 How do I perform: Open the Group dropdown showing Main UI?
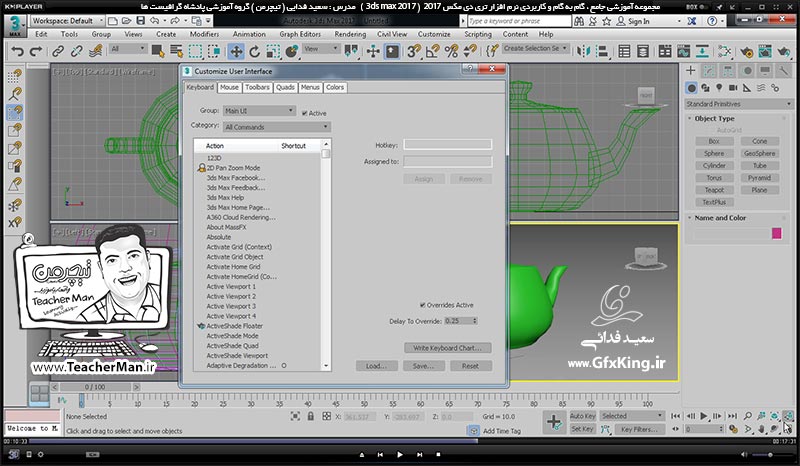coord(259,111)
